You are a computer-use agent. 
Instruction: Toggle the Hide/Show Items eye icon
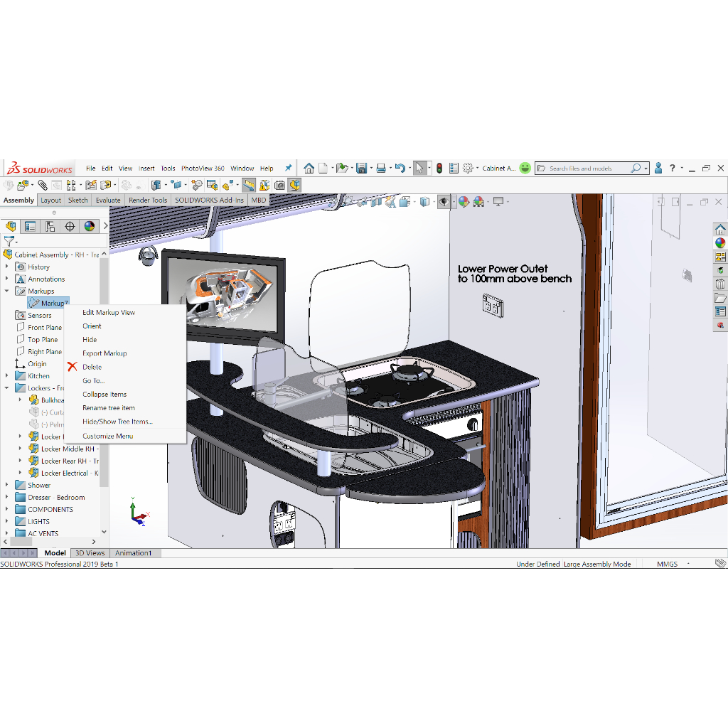pos(444,201)
